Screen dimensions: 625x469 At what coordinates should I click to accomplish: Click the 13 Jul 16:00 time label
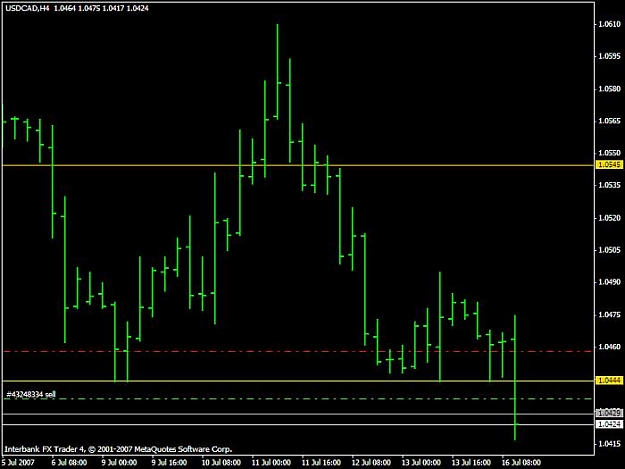(471, 463)
